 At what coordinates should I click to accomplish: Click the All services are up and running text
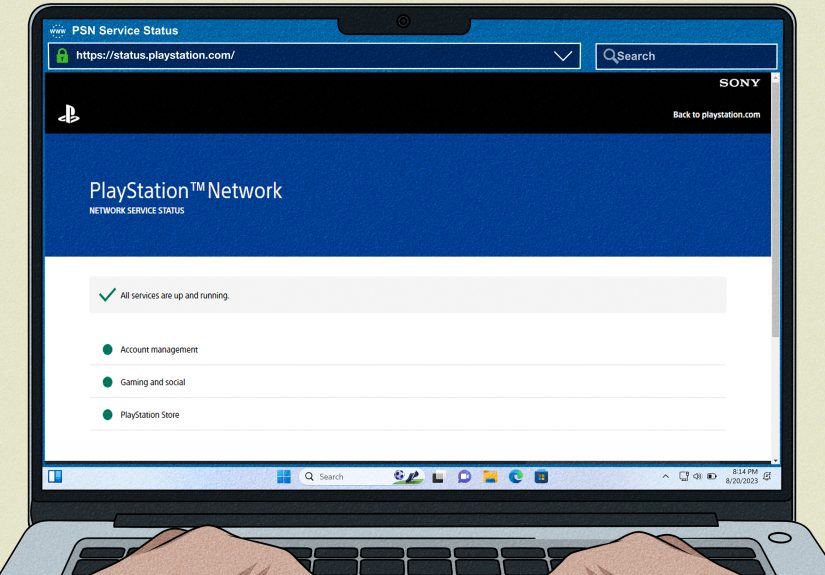175,296
